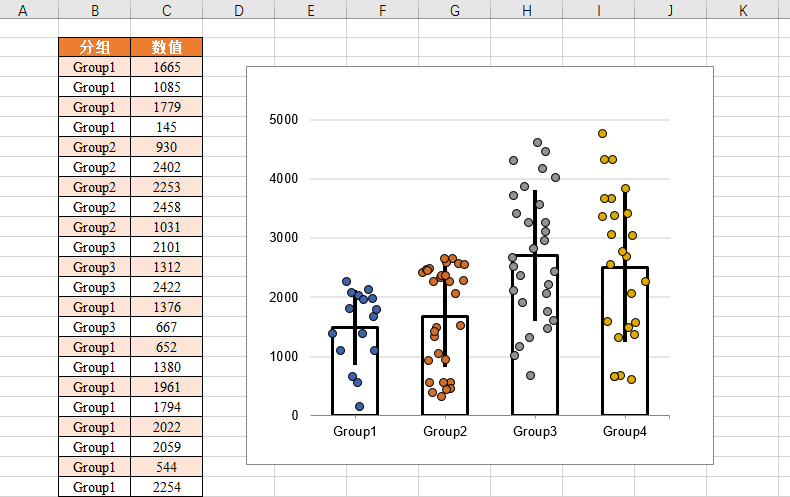This screenshot has height=497, width=790.
Task: Select cell with value 1794
Action: [167, 407]
